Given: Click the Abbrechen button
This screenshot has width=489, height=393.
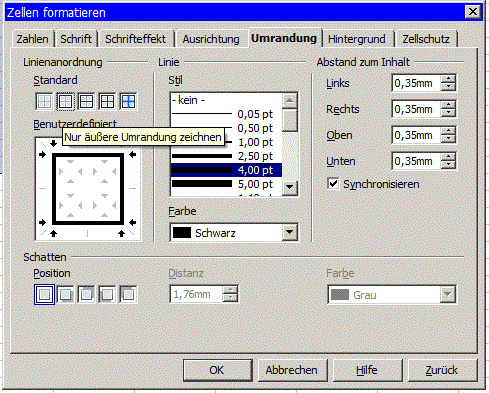Looking at the screenshot, I should click(292, 370).
